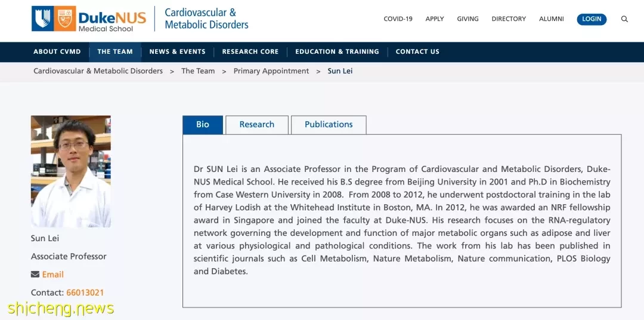
Task: Click Primary Appointment breadcrumb link
Action: 271,71
